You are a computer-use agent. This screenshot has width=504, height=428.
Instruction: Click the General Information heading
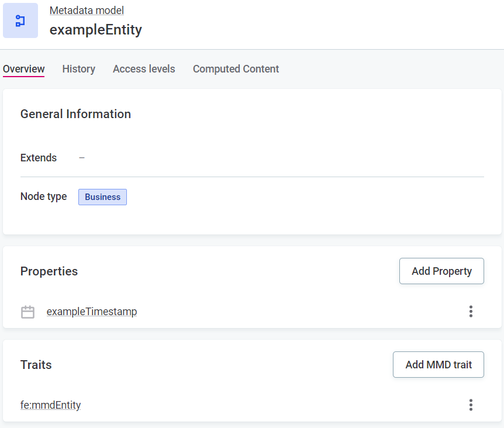[75, 114]
